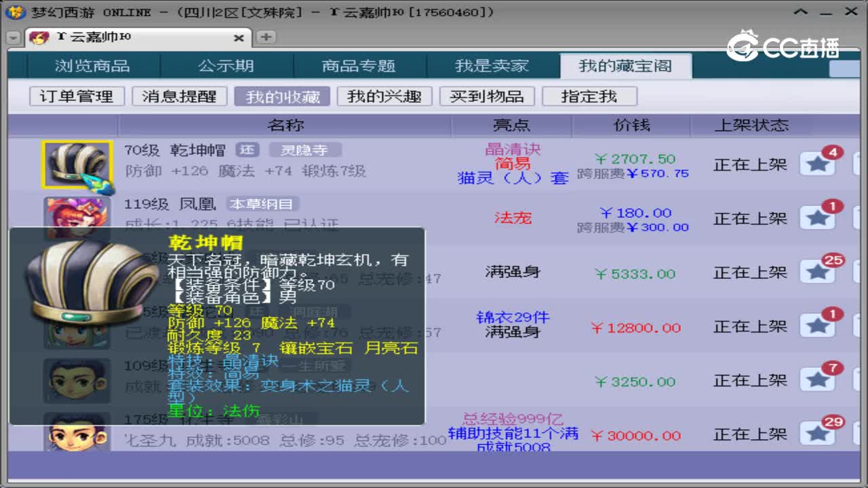Open the 浏览商品 tab
Image resolution: width=868 pixels, height=488 pixels.
92,66
